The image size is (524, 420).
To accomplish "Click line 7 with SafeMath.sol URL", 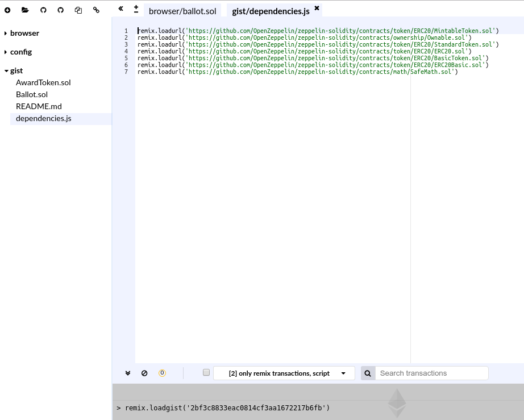I will (x=297, y=72).
